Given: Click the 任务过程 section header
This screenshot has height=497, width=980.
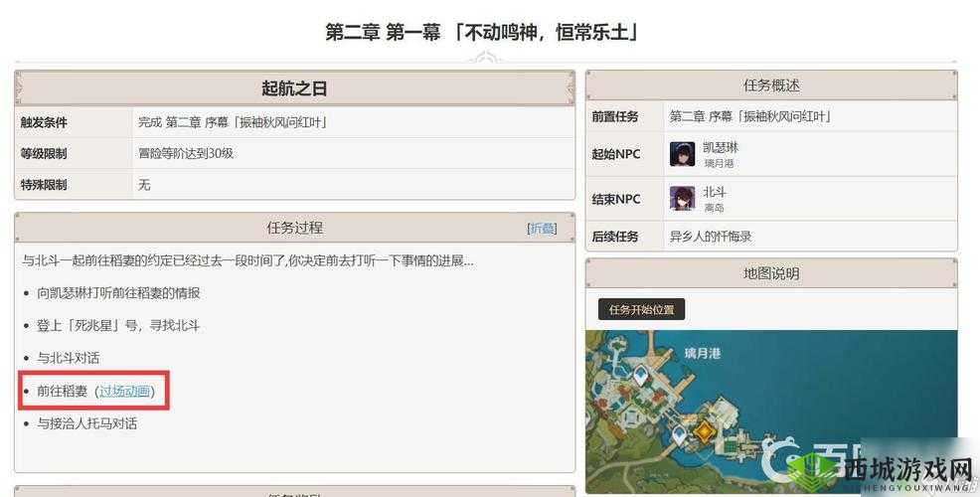Looking at the screenshot, I should coord(294,228).
